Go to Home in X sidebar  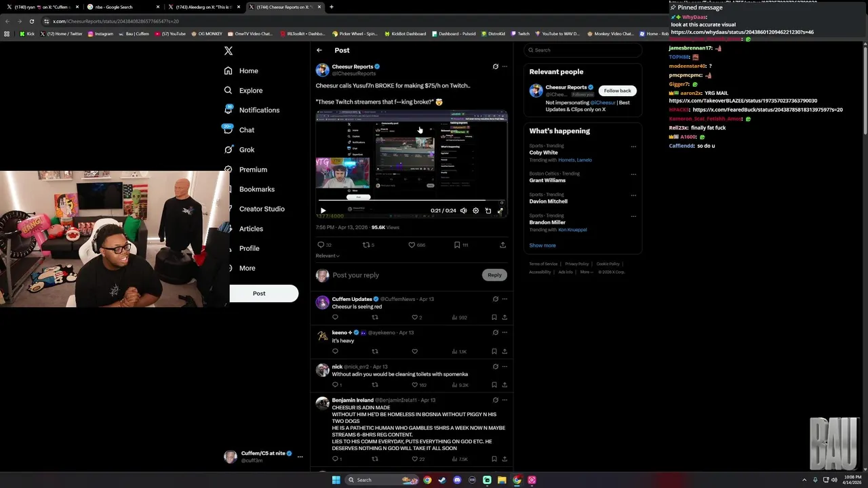(x=241, y=70)
